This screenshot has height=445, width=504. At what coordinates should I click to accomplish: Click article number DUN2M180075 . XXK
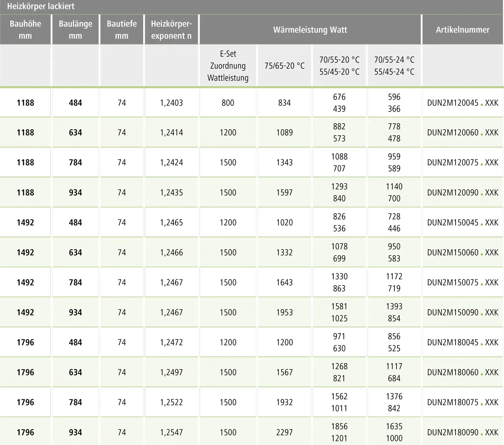pyautogui.click(x=463, y=402)
